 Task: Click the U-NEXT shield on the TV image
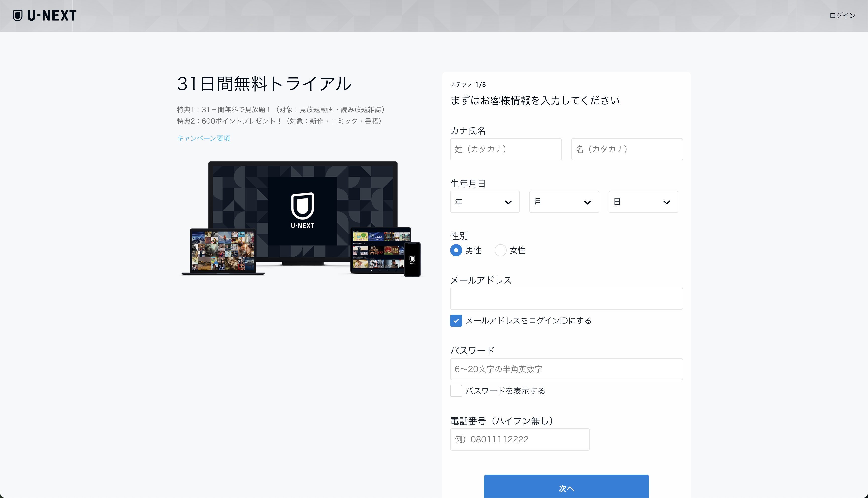click(302, 206)
